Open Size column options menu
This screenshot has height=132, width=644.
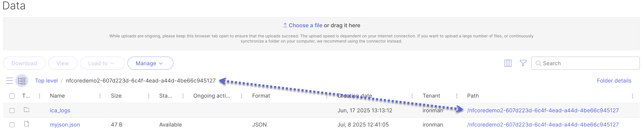click(x=148, y=96)
